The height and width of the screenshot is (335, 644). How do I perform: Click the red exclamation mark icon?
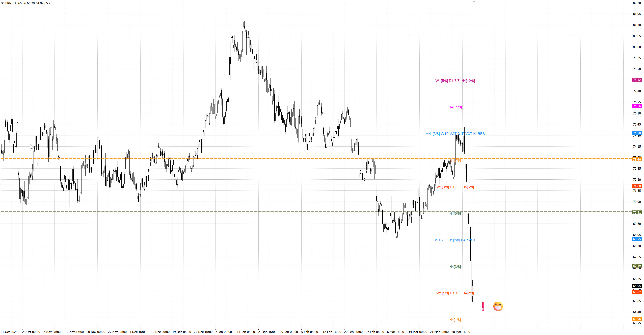click(483, 306)
